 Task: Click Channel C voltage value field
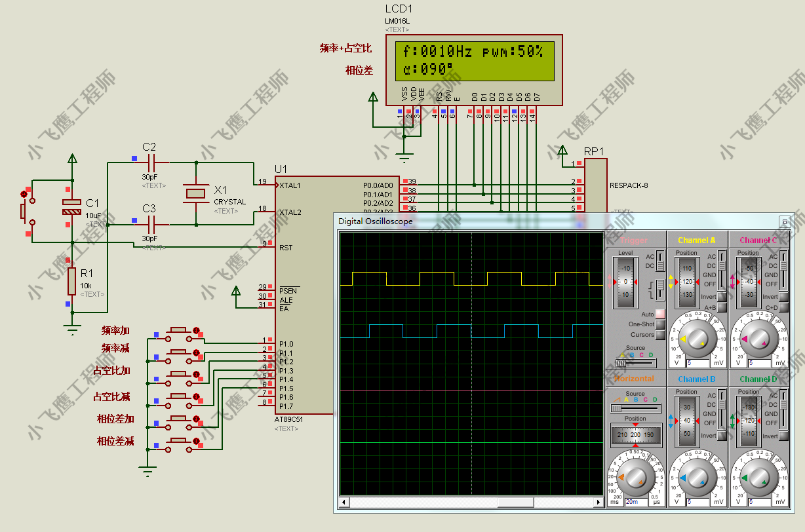pos(761,362)
